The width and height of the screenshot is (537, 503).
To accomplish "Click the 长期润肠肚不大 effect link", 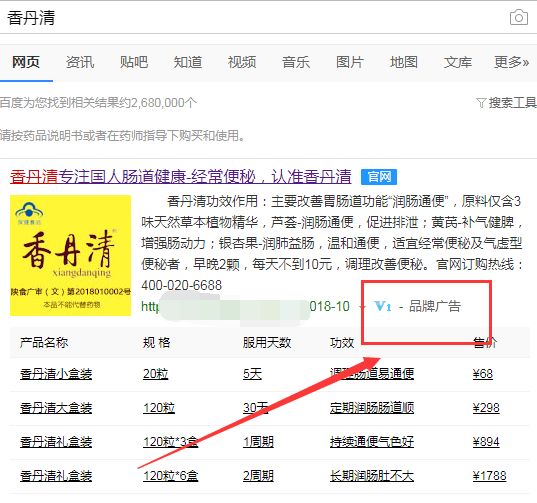I will coord(372,475).
